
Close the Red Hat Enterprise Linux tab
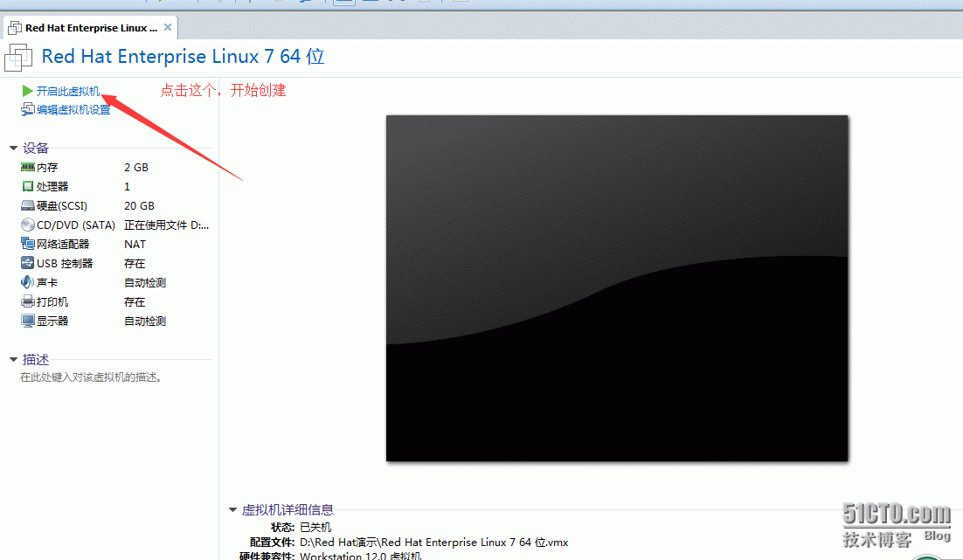(168, 27)
